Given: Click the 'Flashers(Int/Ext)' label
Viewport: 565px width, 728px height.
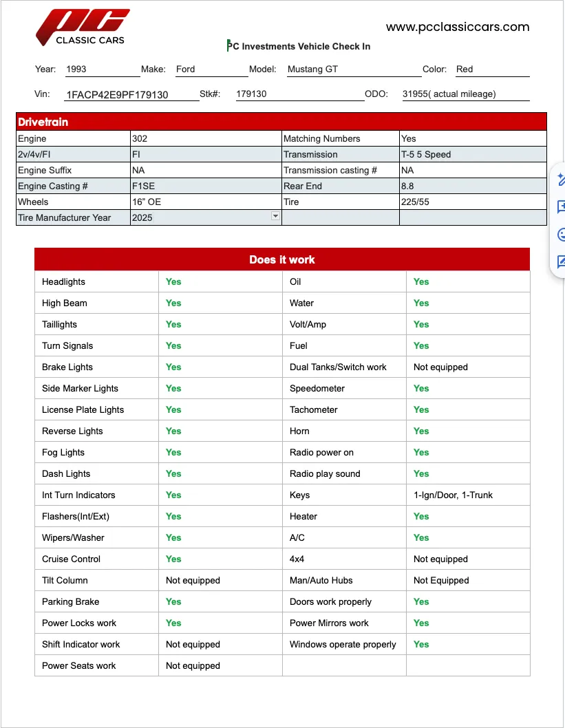Looking at the screenshot, I should 76,517.
